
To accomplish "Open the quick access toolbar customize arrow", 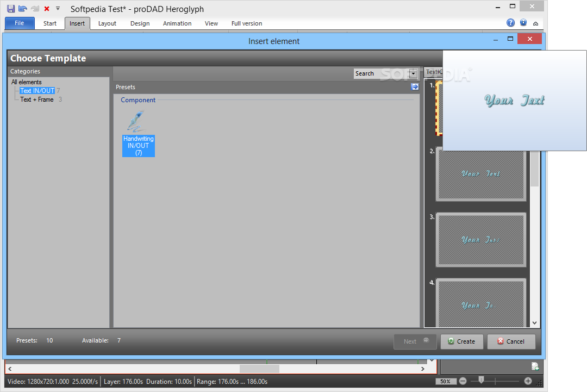I will point(58,8).
